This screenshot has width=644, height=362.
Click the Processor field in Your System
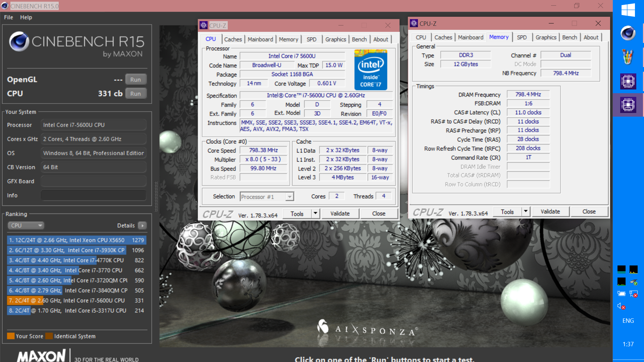pyautogui.click(x=93, y=125)
